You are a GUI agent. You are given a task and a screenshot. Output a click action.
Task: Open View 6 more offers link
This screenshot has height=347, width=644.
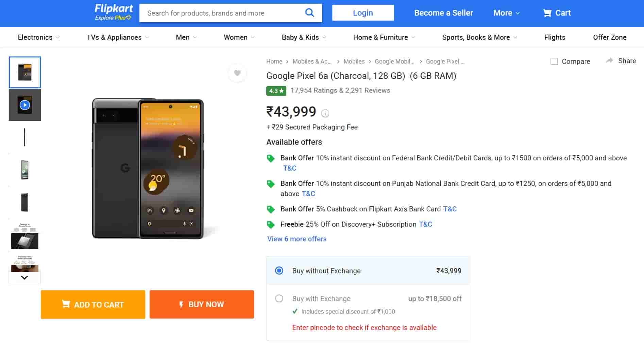[x=296, y=239]
